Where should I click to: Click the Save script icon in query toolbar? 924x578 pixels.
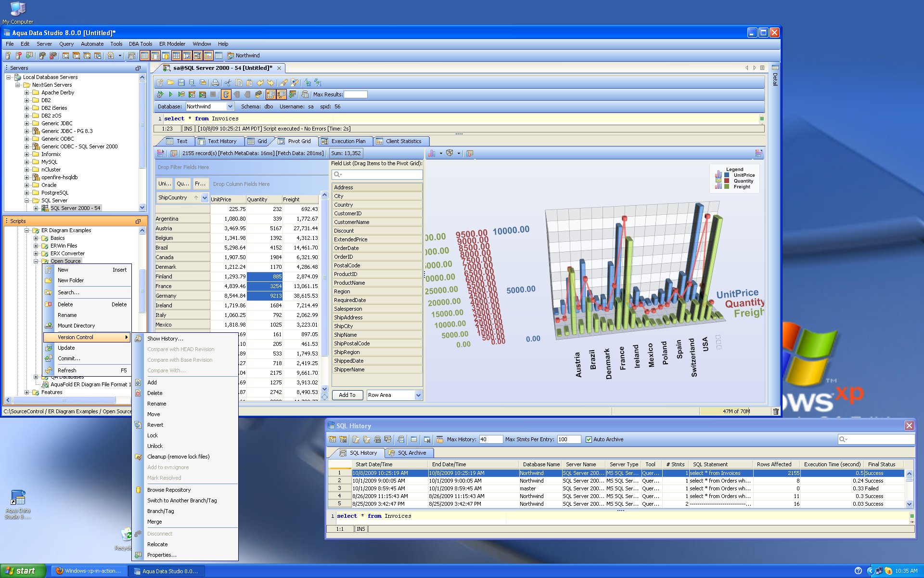[x=181, y=83]
